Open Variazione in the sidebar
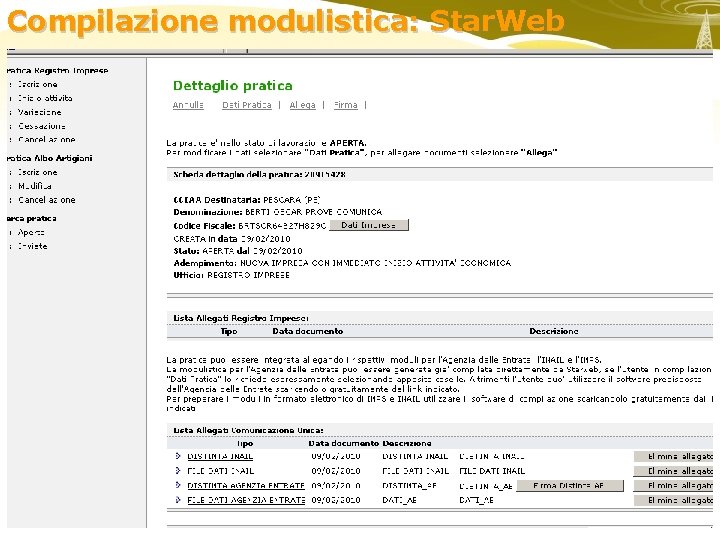Image resolution: width=720 pixels, height=540 pixels. [39, 112]
